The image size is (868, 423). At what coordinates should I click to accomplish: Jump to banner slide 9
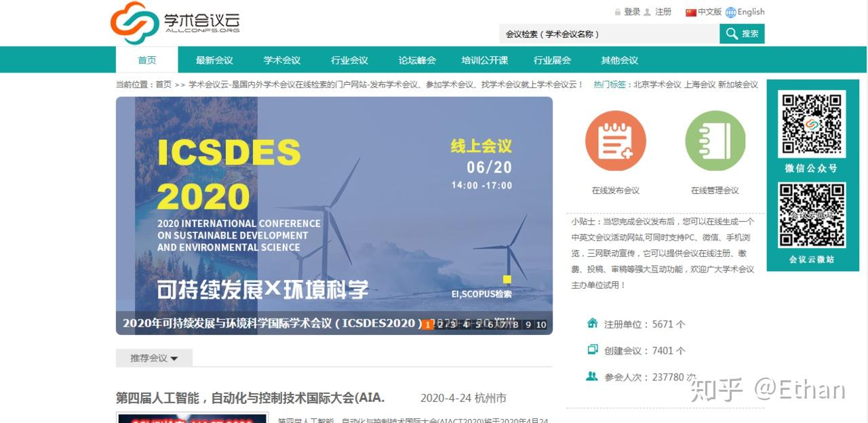click(x=528, y=325)
